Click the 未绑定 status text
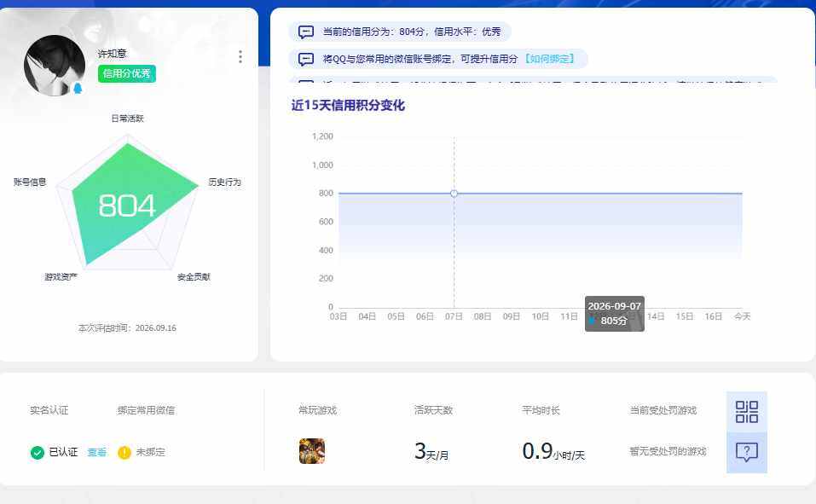This screenshot has height=504, width=816. tap(150, 453)
